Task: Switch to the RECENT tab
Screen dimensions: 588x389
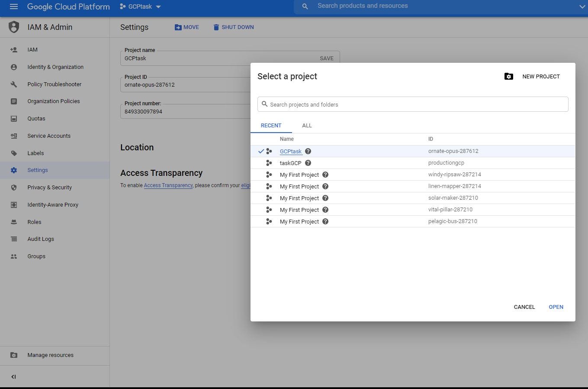Action: pyautogui.click(x=271, y=126)
